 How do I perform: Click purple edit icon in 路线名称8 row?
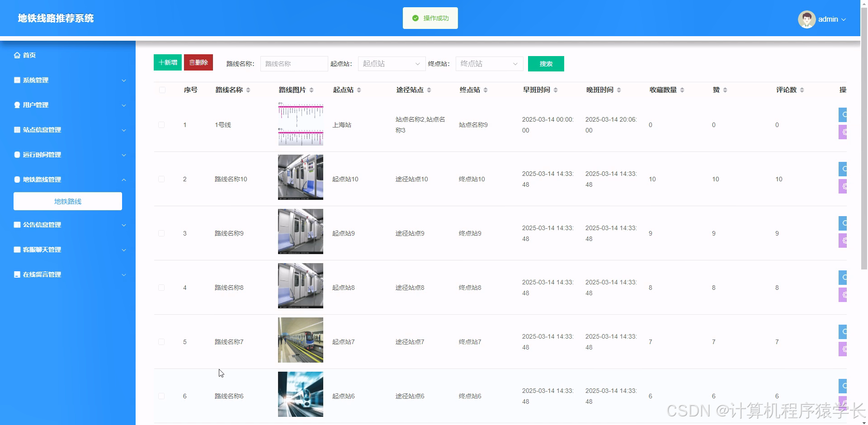(x=843, y=295)
